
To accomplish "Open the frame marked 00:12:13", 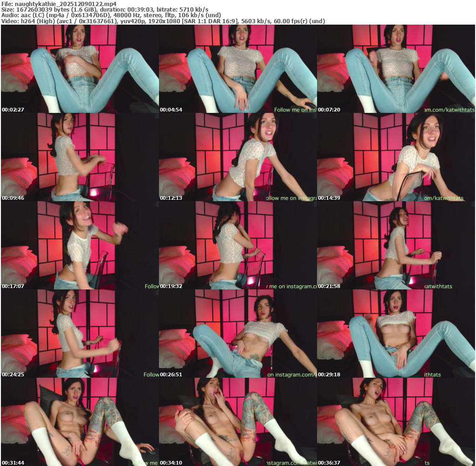I will (x=238, y=157).
